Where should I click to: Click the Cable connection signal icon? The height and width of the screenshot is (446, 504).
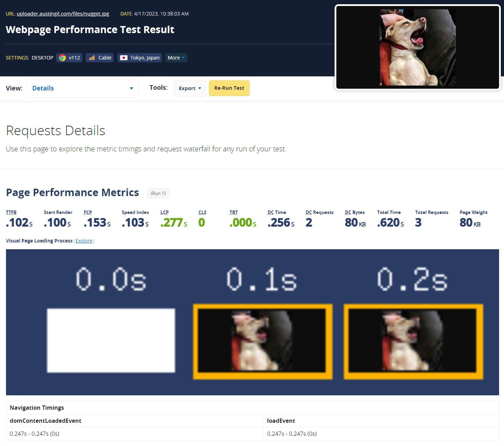click(92, 58)
